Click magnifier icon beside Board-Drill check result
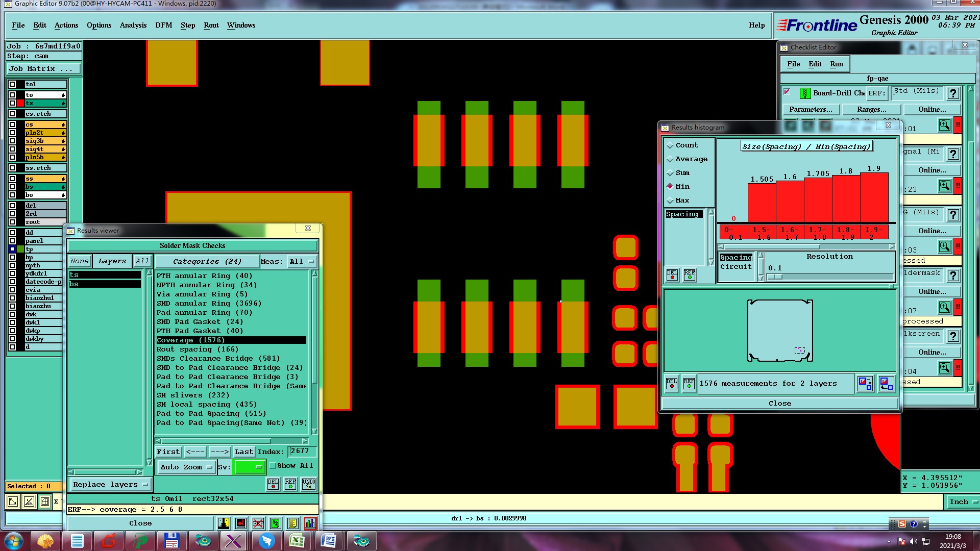 click(944, 125)
